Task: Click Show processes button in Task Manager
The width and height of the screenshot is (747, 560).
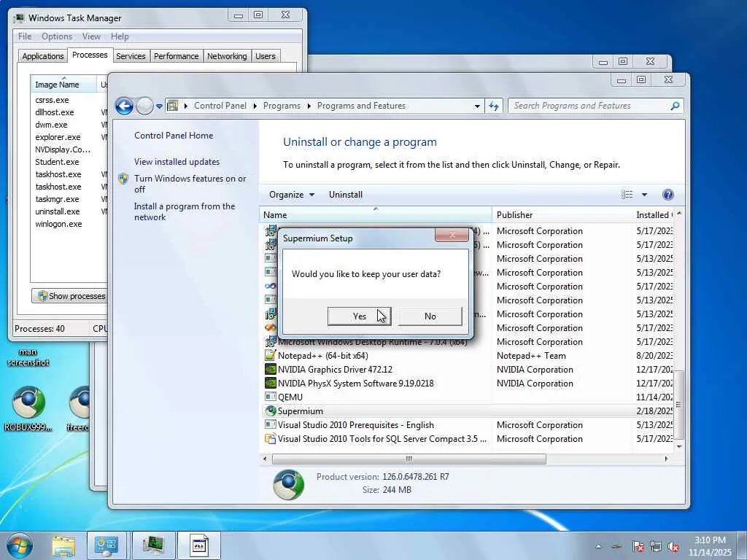Action: pos(70,296)
